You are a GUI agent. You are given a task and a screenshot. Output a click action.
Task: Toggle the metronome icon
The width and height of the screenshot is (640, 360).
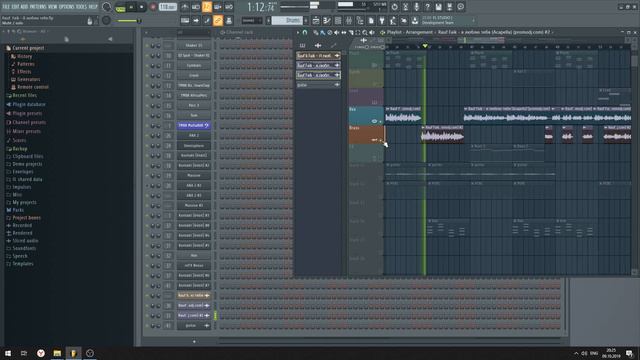(x=184, y=7)
